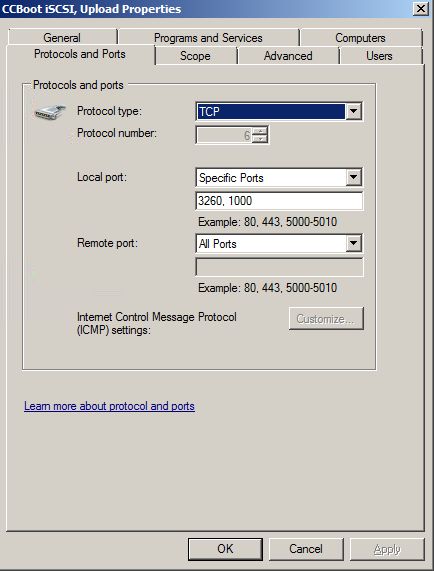Click the Remote port label
The image size is (434, 571).
[x=107, y=243]
